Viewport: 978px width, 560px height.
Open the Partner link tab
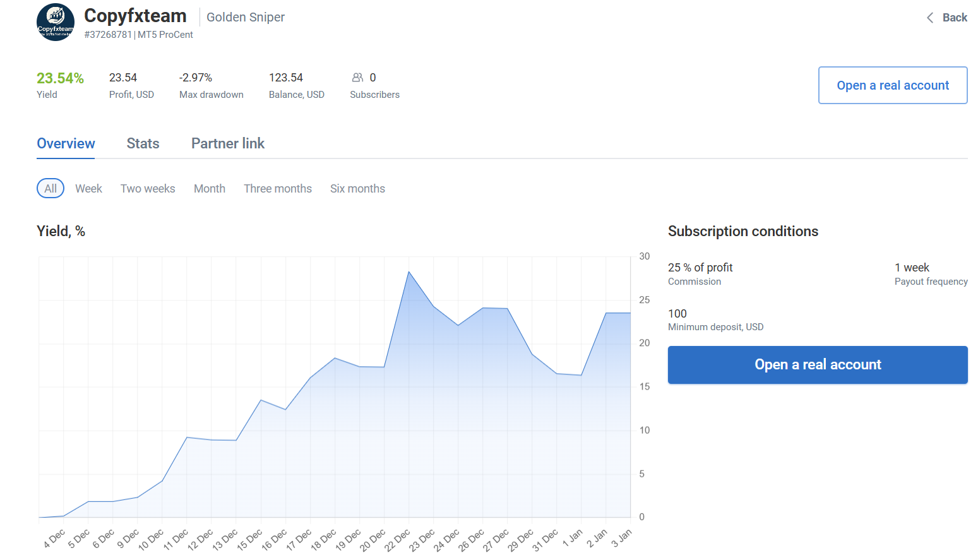point(227,143)
